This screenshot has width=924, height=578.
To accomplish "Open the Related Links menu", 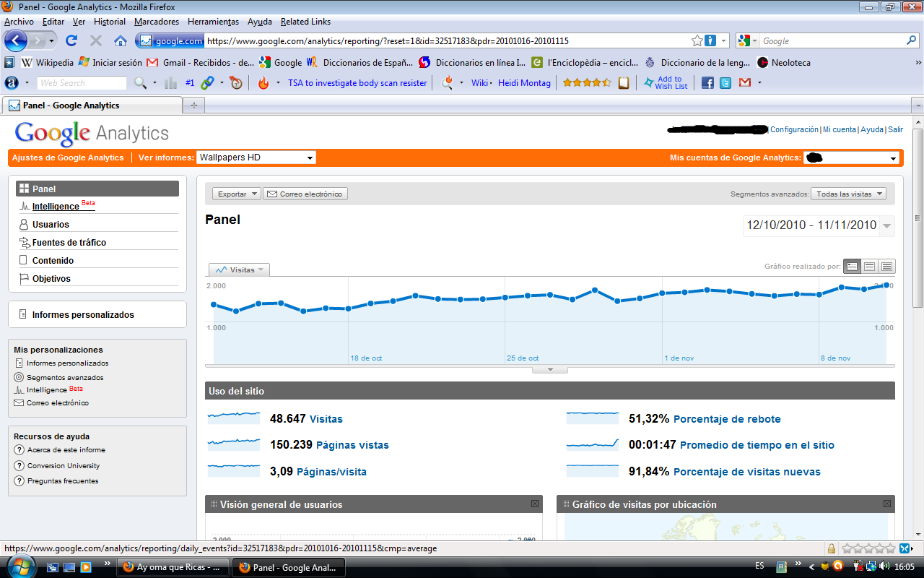I will coord(305,22).
